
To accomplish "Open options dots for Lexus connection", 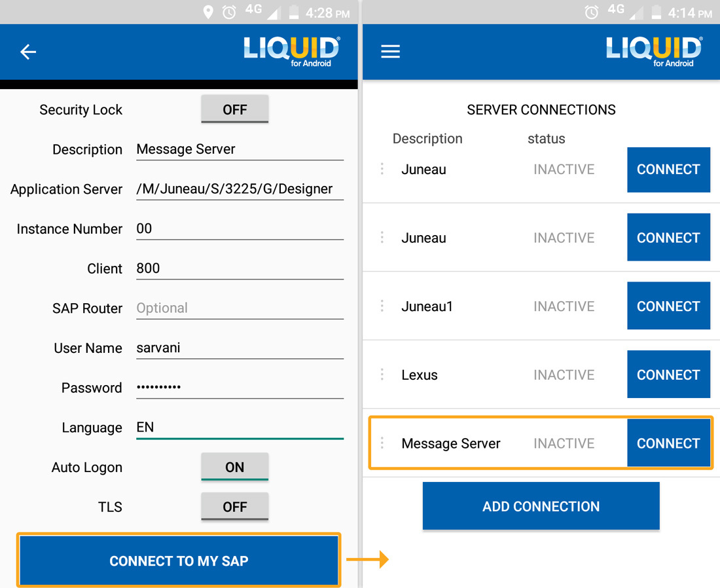I will (x=382, y=375).
